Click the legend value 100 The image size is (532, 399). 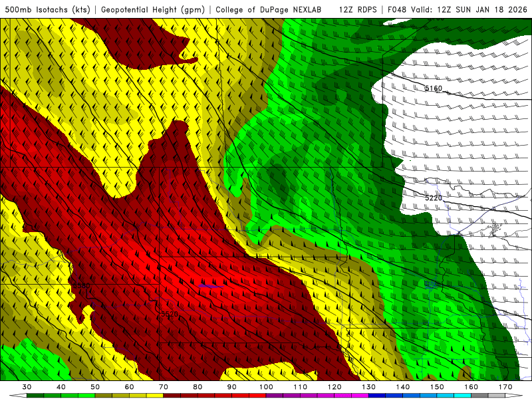(266, 387)
